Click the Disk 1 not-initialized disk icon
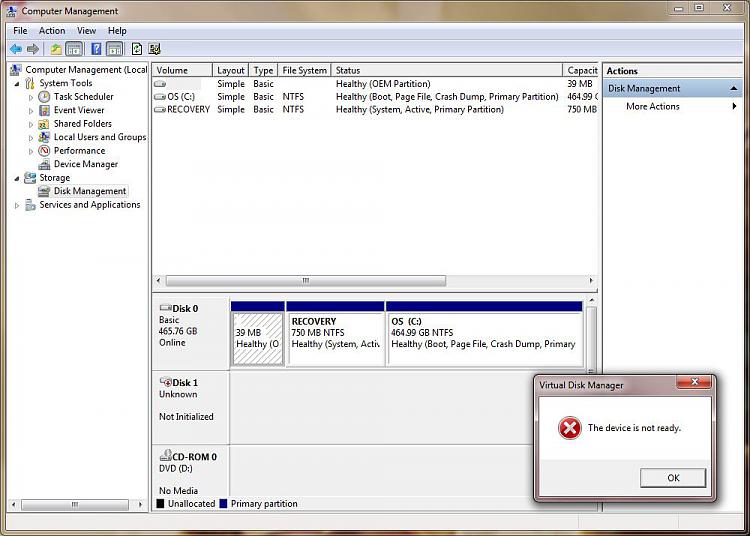 [x=165, y=382]
